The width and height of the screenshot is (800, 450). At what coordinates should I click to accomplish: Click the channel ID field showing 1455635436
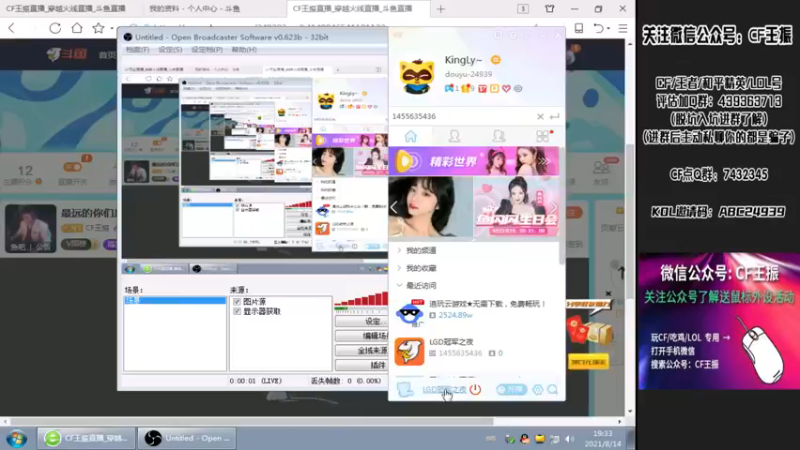(462, 116)
